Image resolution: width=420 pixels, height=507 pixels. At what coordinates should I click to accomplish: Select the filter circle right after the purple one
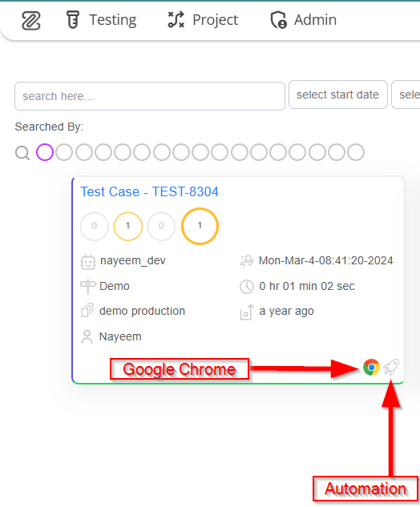point(64,152)
